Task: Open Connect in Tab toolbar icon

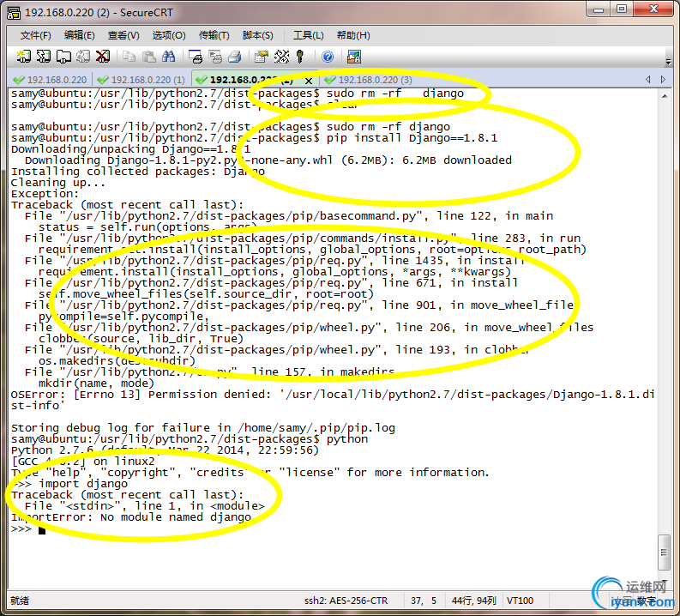Action: coord(63,57)
